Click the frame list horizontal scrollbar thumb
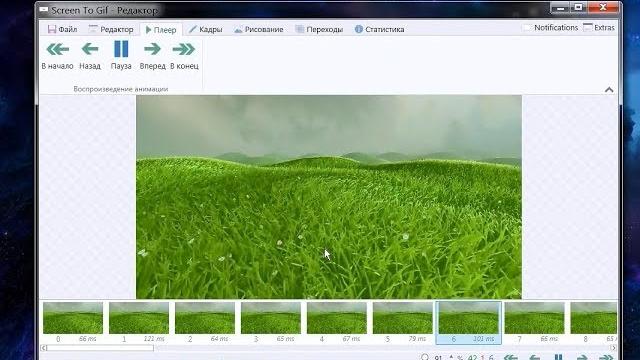 (x=100, y=348)
